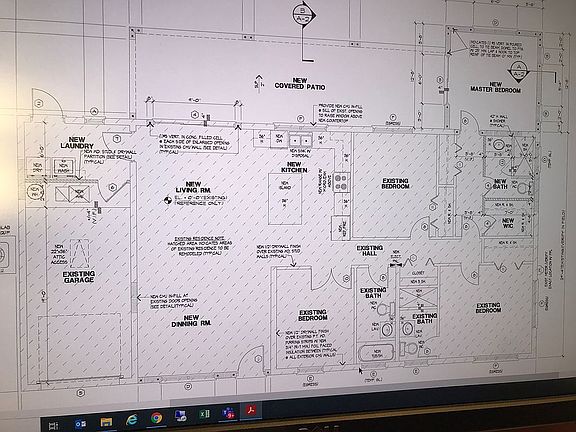Select the attic access symbol in the garage
Screen dimensions: 576x432
79,253
